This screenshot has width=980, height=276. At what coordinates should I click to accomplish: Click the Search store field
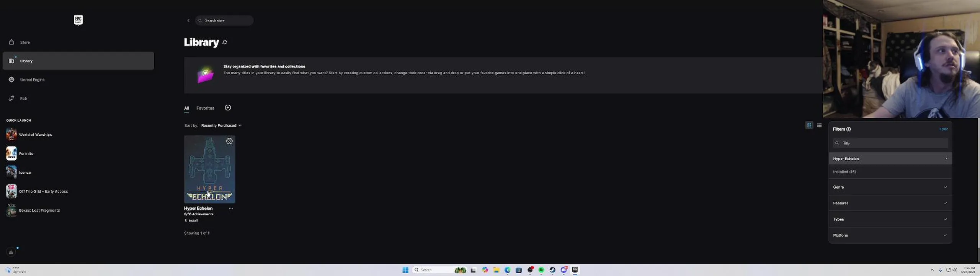coord(224,21)
